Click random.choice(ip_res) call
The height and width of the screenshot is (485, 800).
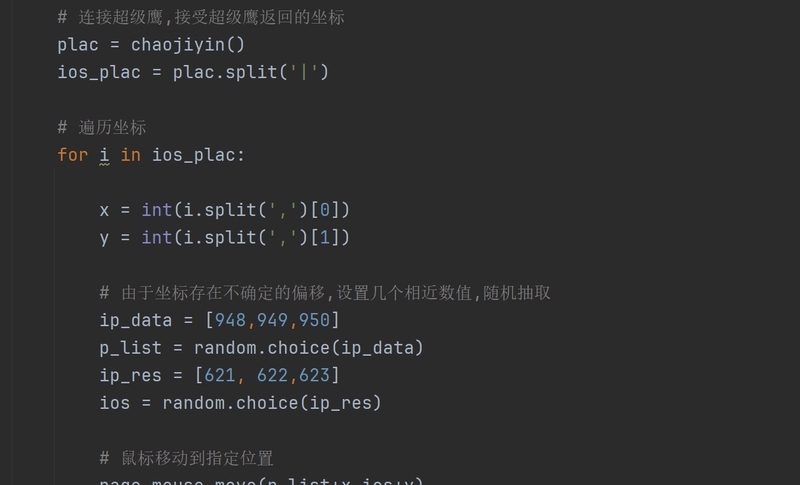[272, 403]
